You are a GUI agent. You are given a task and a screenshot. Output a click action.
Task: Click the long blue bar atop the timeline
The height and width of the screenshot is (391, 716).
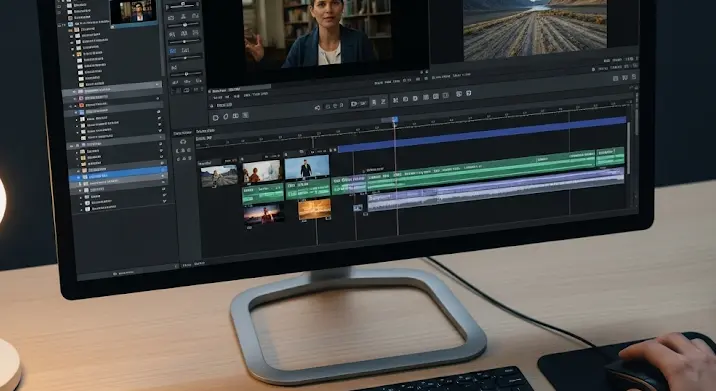482,134
